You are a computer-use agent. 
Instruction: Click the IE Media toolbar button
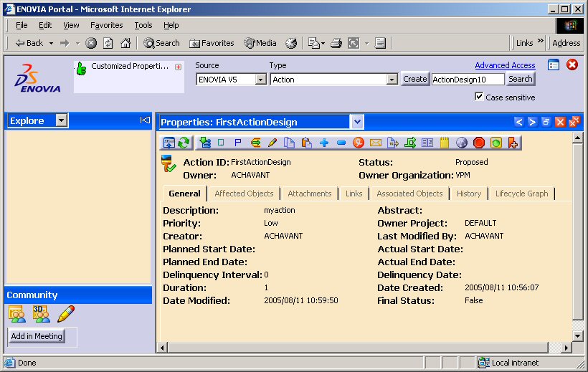click(260, 44)
